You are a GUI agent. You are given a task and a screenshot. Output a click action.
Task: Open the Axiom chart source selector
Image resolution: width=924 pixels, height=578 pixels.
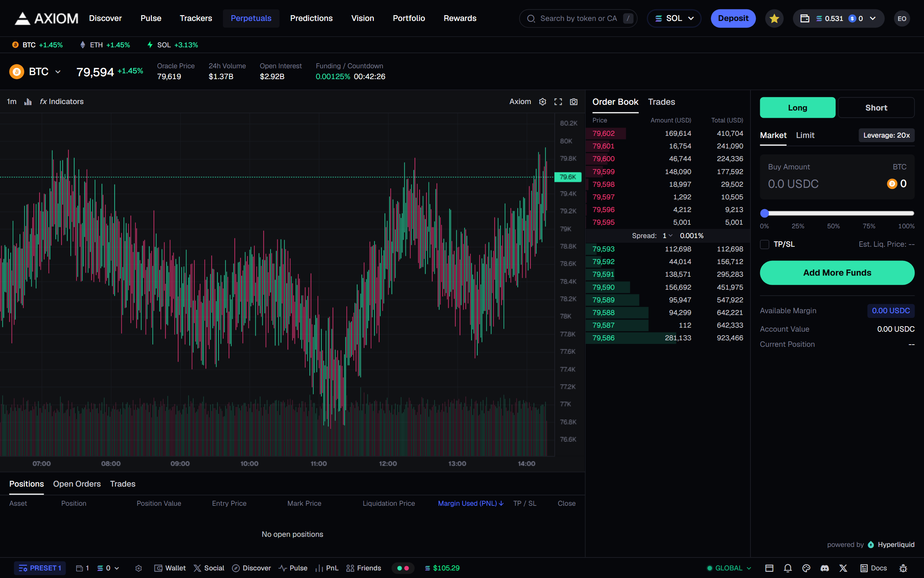point(520,102)
